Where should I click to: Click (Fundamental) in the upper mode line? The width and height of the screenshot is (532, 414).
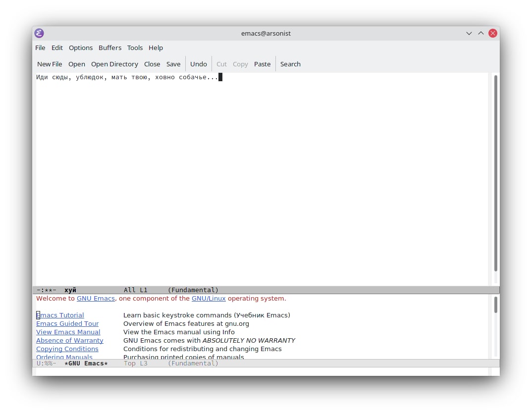click(x=193, y=290)
